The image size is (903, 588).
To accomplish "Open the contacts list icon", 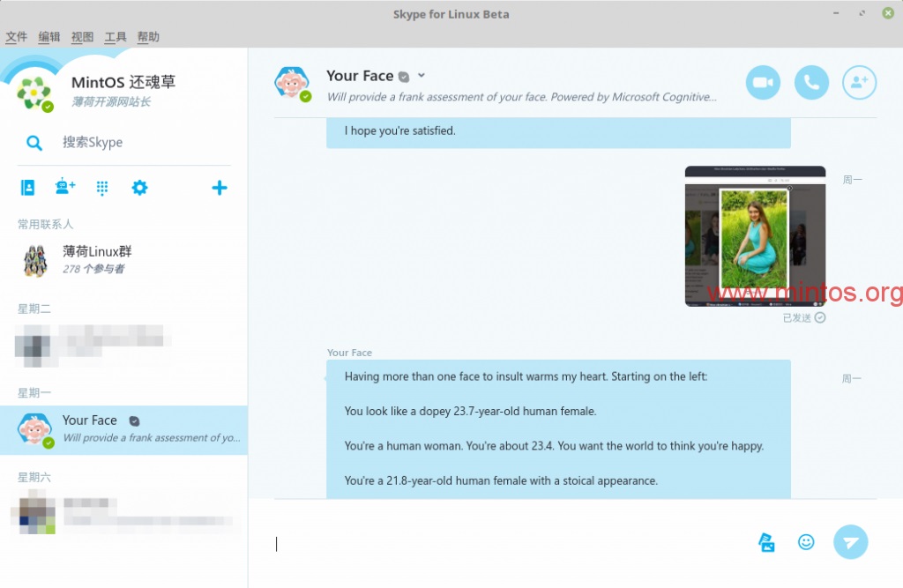I will coord(27,187).
